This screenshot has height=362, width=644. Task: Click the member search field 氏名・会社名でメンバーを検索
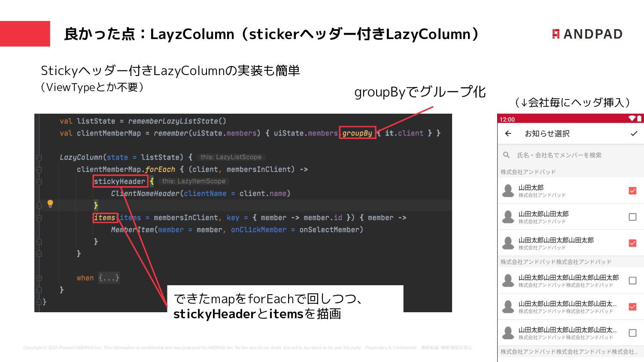click(x=571, y=155)
